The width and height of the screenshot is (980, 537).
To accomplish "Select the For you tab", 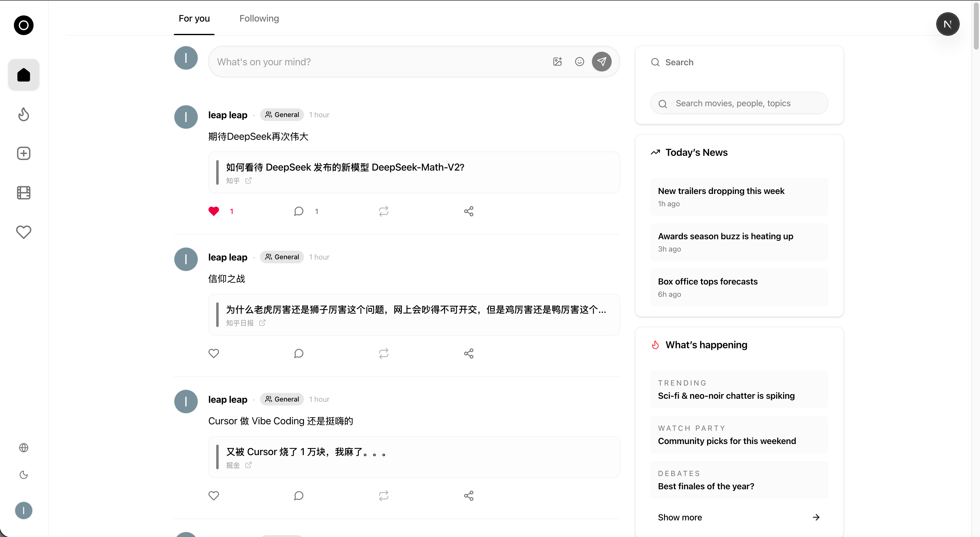I will [194, 18].
